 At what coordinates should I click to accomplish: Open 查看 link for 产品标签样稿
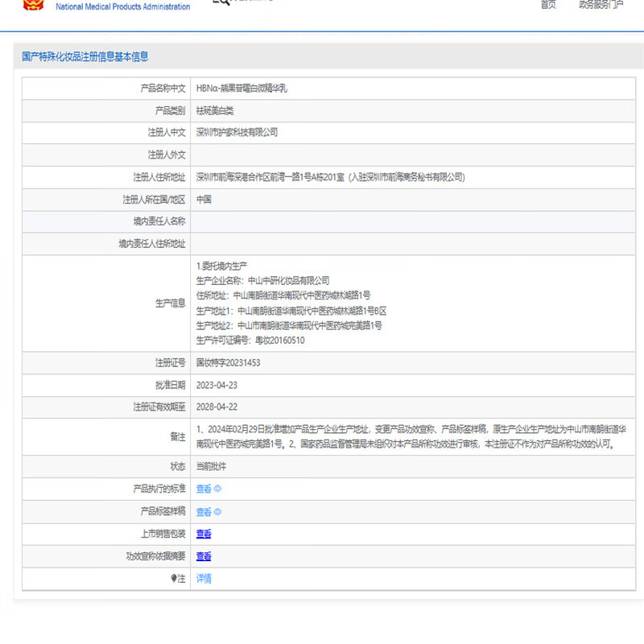(x=204, y=512)
